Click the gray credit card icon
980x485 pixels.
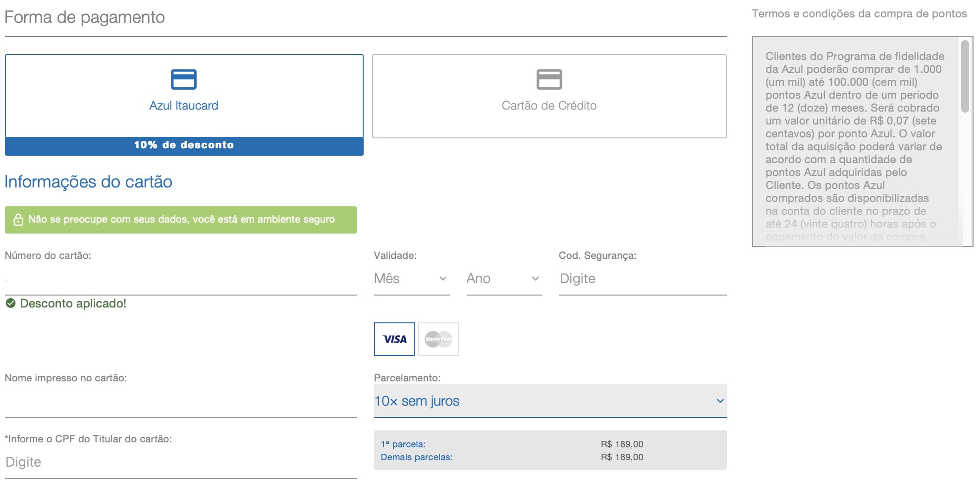point(549,79)
